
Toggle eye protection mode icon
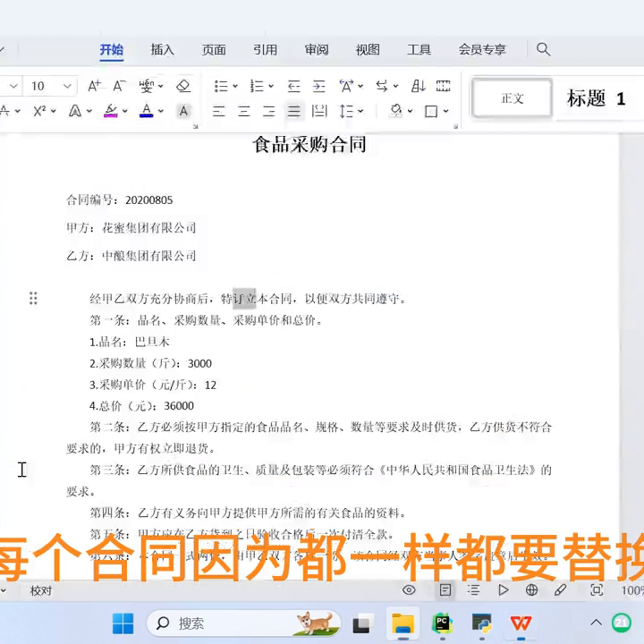point(409,590)
